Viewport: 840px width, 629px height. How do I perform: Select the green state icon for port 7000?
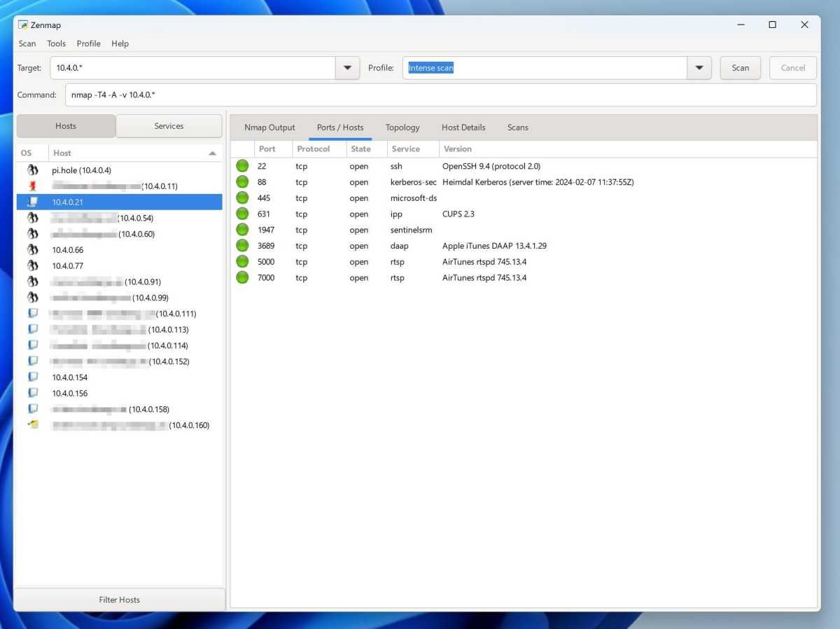point(242,278)
